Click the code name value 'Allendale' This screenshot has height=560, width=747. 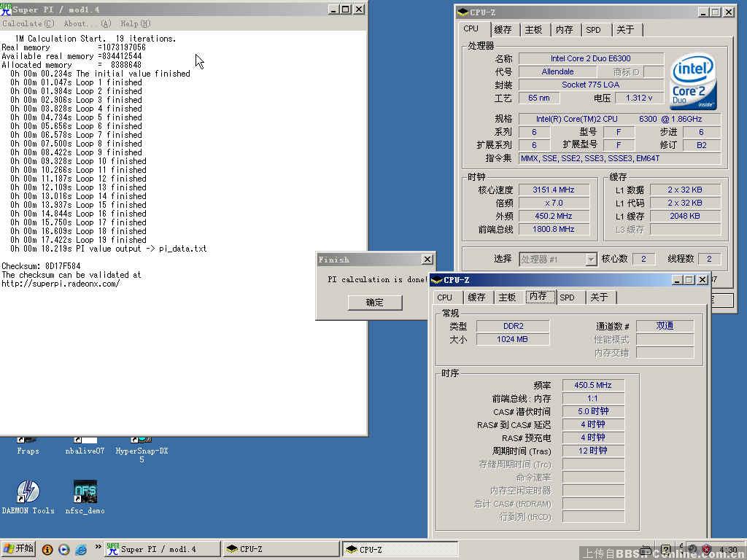coord(557,72)
